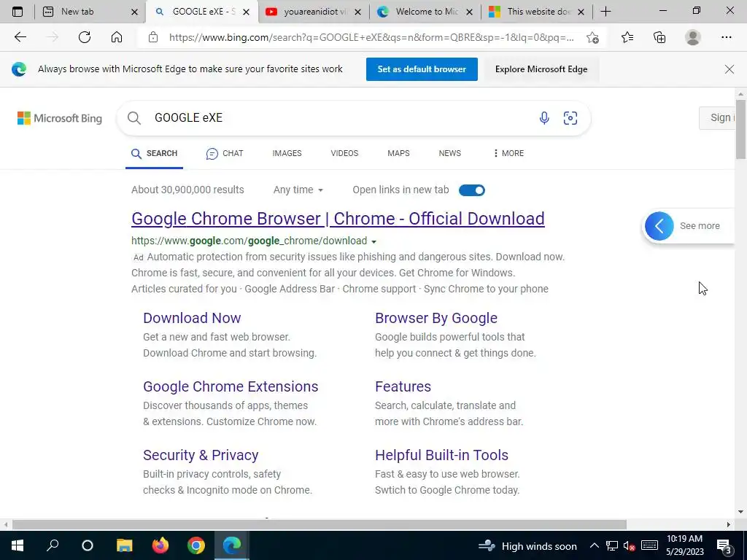Open Edge Settings and more menu

click(726, 37)
